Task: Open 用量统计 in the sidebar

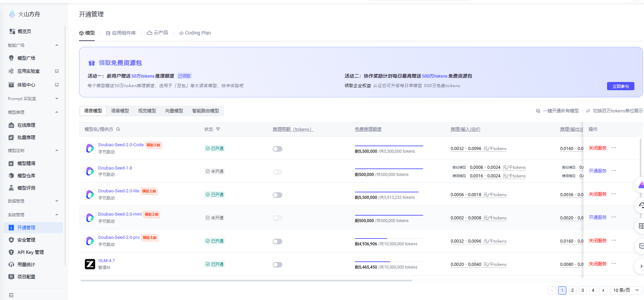Action: tap(26, 264)
